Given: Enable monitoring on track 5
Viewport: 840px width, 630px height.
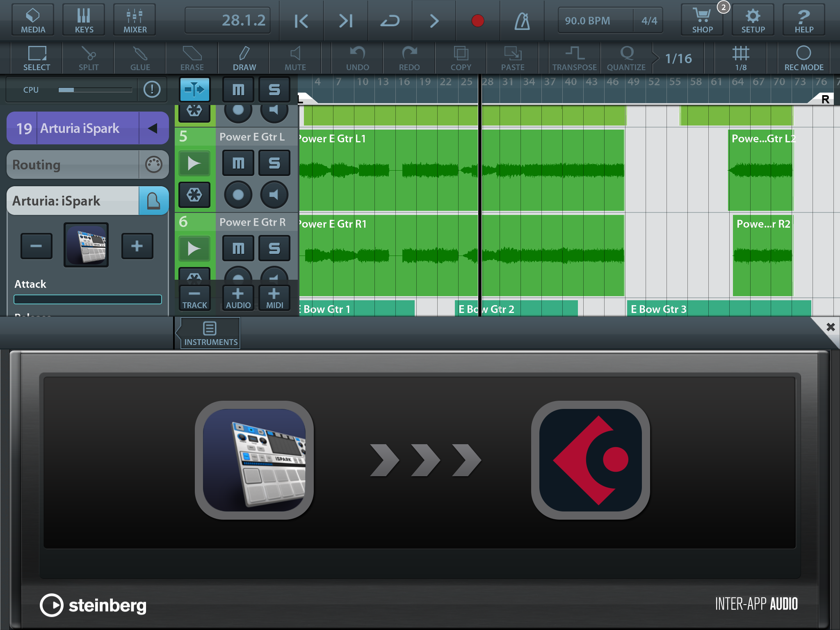Looking at the screenshot, I should coord(274,195).
